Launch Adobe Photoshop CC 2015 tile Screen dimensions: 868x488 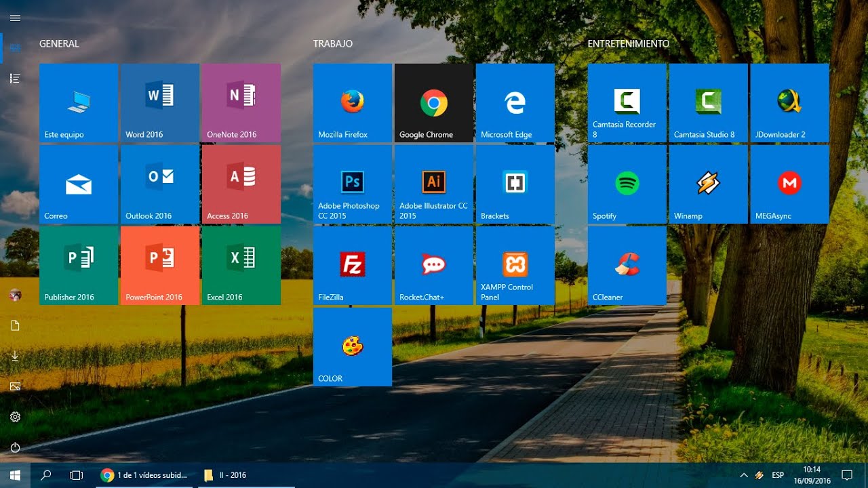[x=353, y=184]
